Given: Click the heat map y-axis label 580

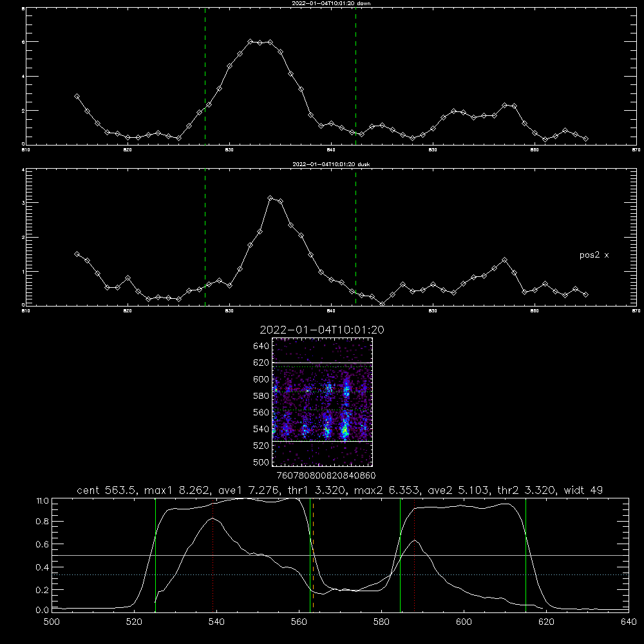Looking at the screenshot, I should coord(261,396).
